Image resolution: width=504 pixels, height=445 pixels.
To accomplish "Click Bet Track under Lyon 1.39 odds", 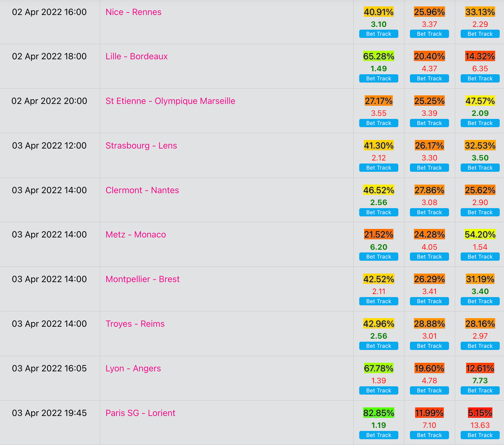I will 379,391.
